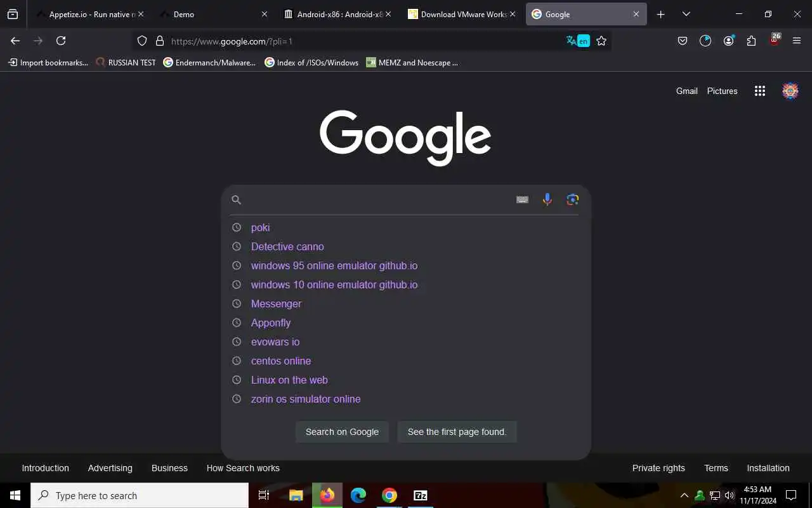Open the tracking protection shield icon

point(142,41)
